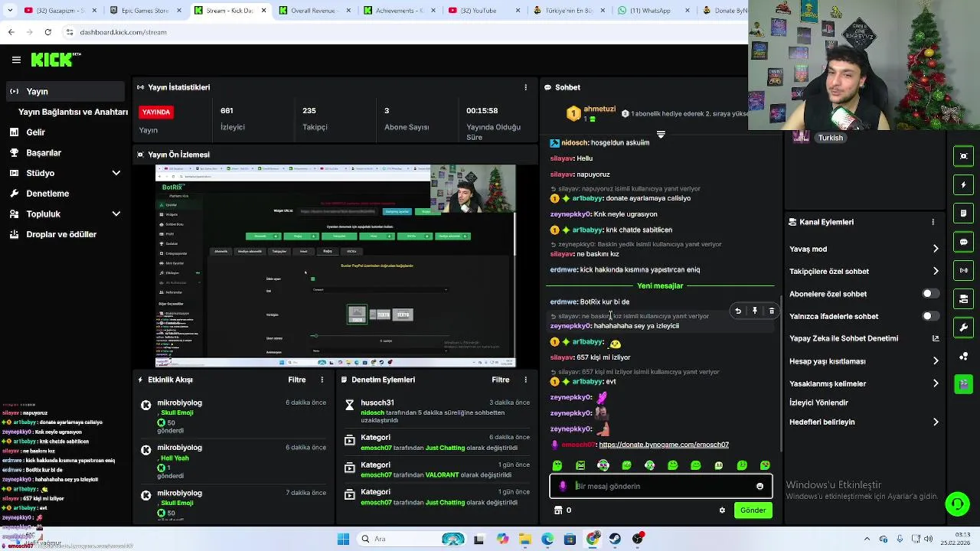Click the Windows Start button
Screen dimensions: 980x551
click(343, 539)
